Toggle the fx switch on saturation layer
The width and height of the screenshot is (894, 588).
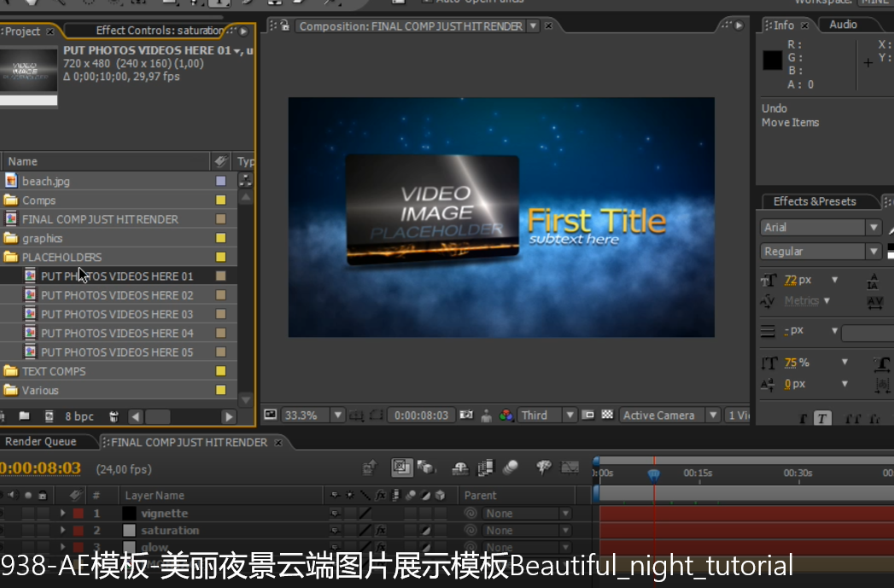click(x=381, y=531)
